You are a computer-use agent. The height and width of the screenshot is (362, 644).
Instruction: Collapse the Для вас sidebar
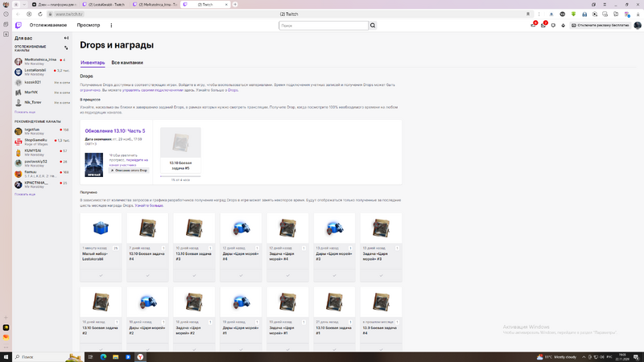point(66,38)
